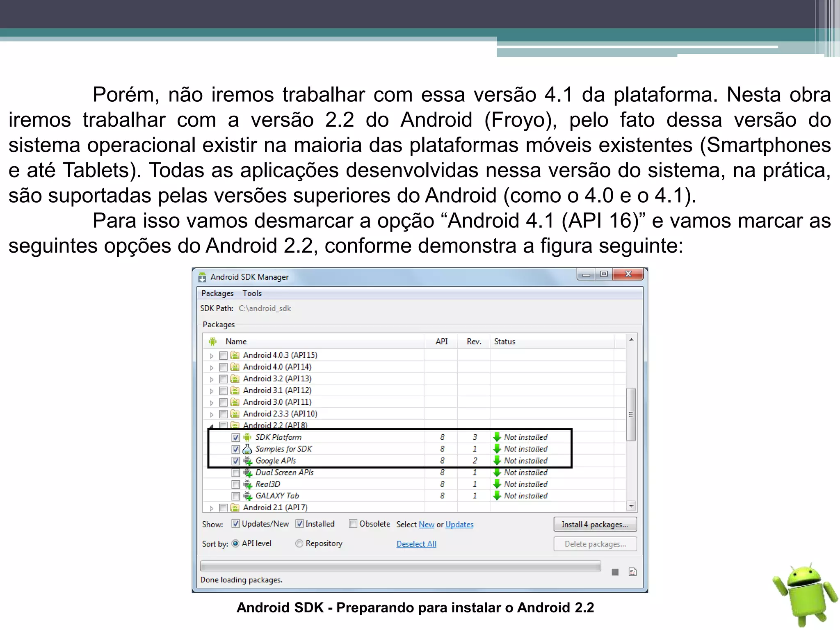This screenshot has width=840, height=630.
Task: Expand the Android 2.3.3 (API 10) node
Action: pyautogui.click(x=212, y=414)
